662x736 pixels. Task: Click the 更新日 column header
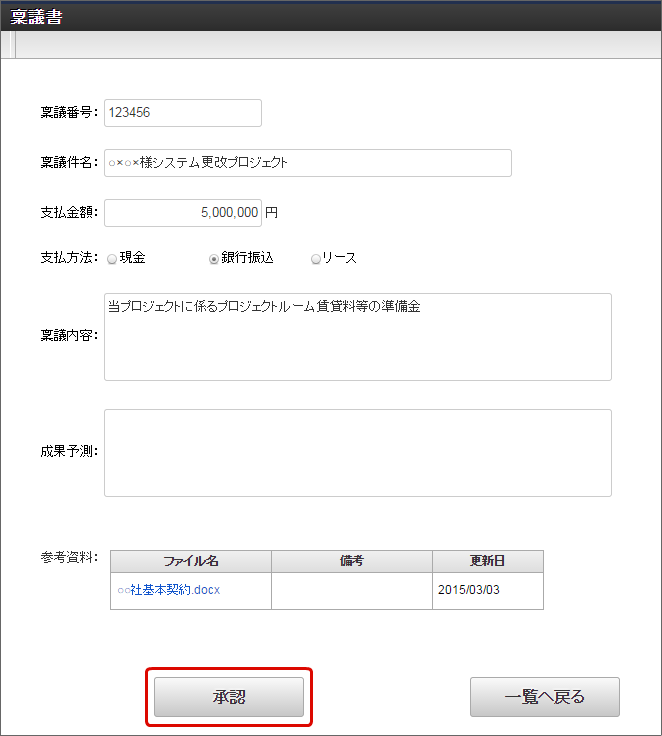click(x=488, y=561)
